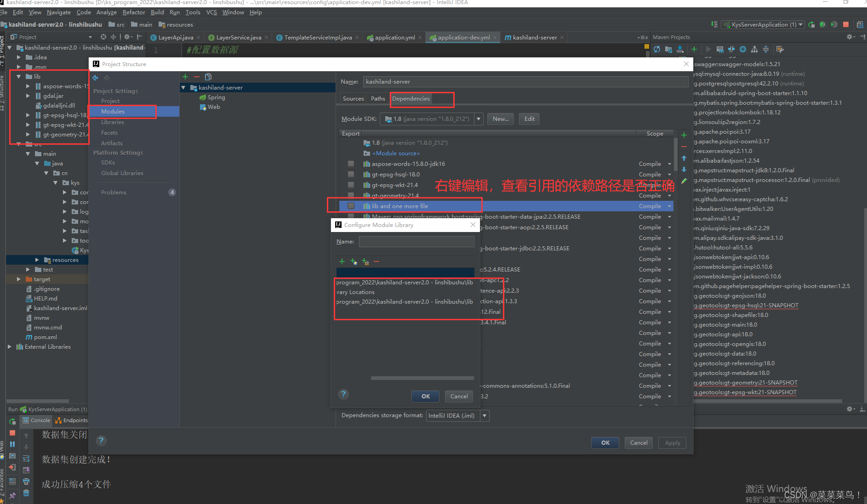This screenshot has width=867, height=504.
Task: Pause output in Run panel
Action: click(x=12, y=444)
